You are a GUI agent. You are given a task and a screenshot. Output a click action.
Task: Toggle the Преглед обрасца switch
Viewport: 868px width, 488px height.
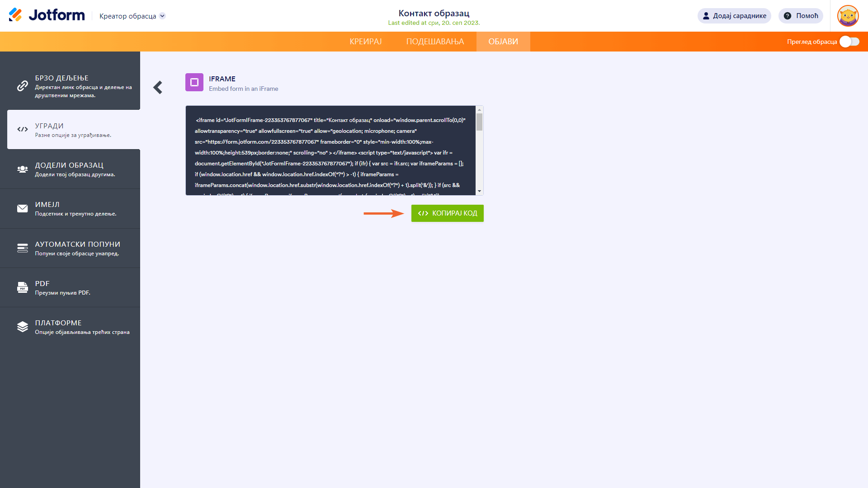849,42
